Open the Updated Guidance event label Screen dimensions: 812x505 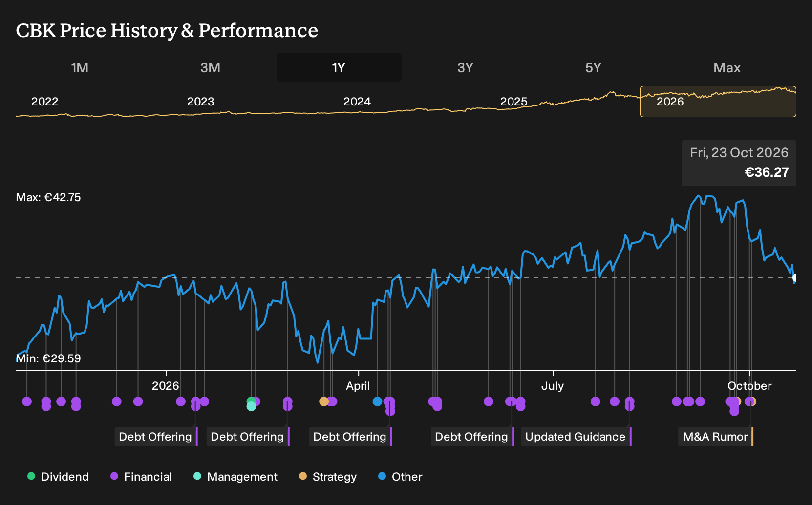click(x=576, y=437)
